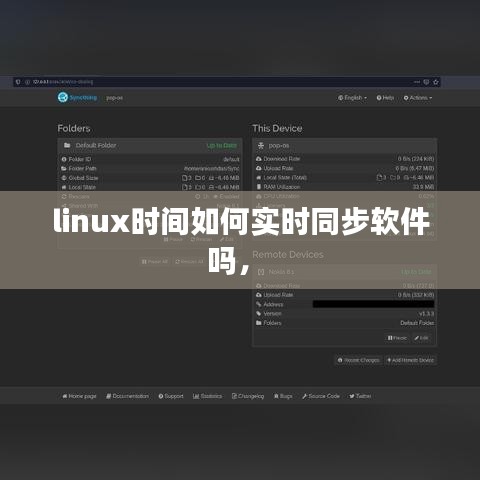Click the Remote Devices section heading

coord(288,255)
